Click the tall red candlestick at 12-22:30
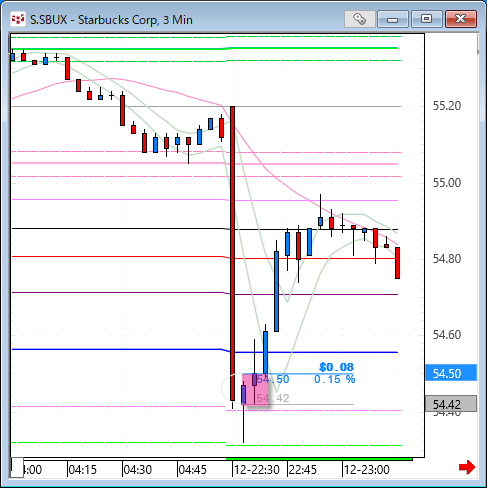 [x=233, y=253]
